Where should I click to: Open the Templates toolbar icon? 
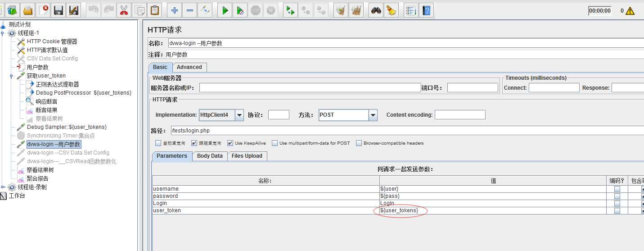click(12, 10)
